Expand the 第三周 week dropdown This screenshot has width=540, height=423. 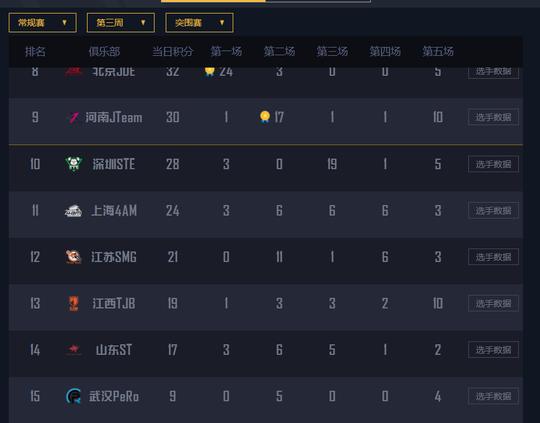[x=121, y=23]
